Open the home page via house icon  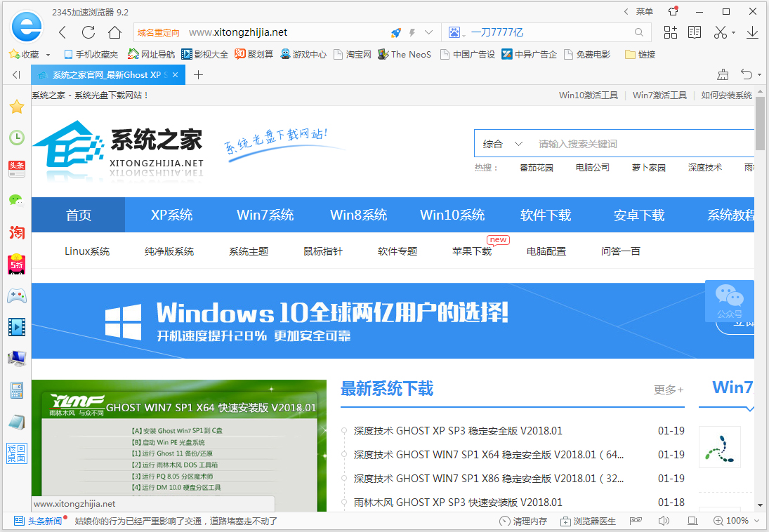[x=114, y=32]
